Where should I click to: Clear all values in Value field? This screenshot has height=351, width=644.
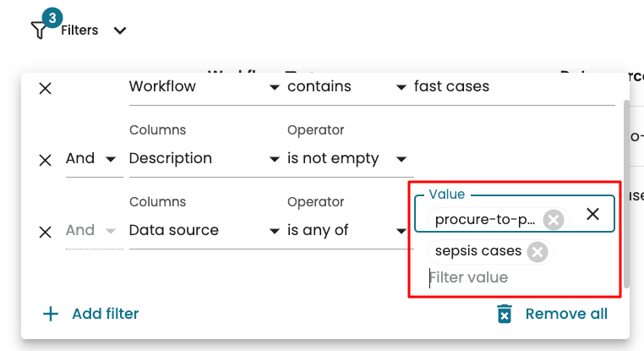click(x=593, y=214)
